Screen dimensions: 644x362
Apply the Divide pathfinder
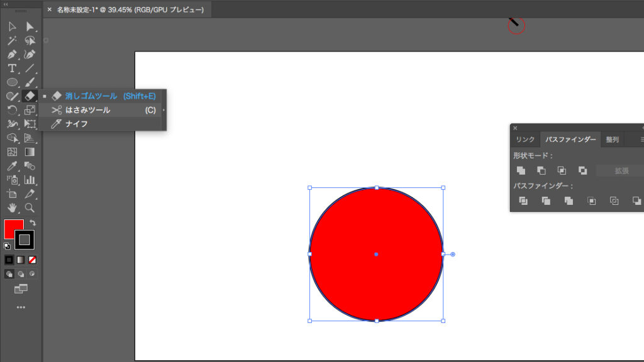523,200
